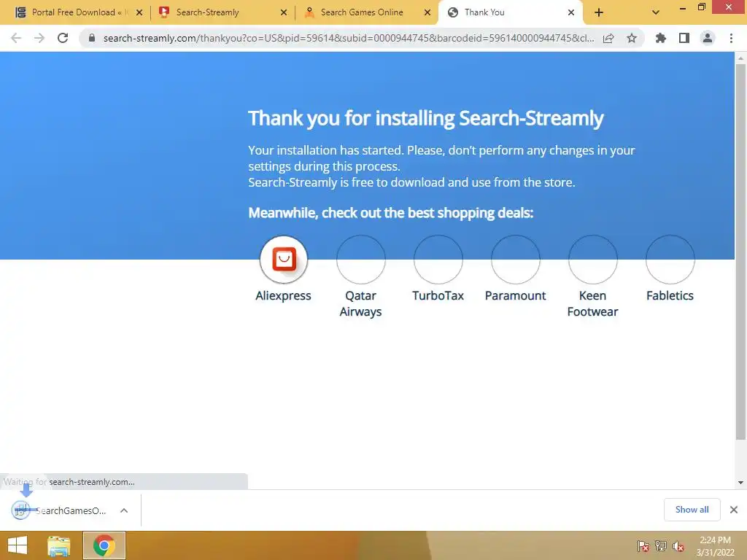Click the scrollbar down arrow

pos(740,483)
